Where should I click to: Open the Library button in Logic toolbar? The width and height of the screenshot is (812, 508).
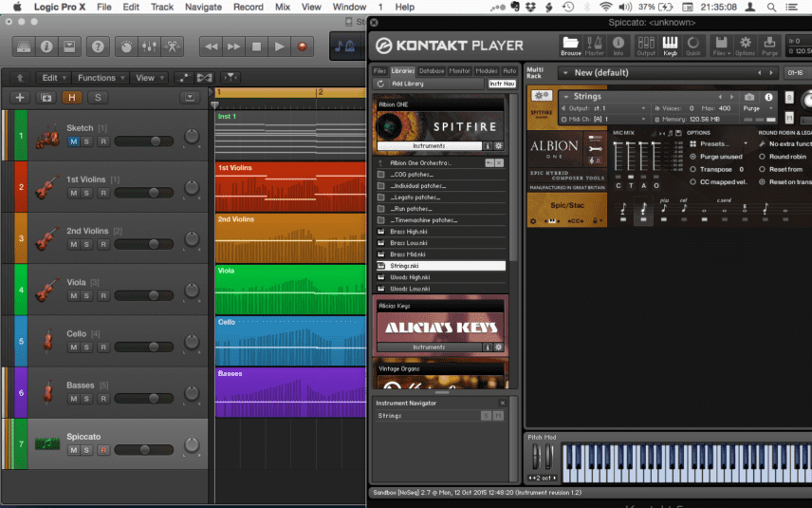pos(24,47)
